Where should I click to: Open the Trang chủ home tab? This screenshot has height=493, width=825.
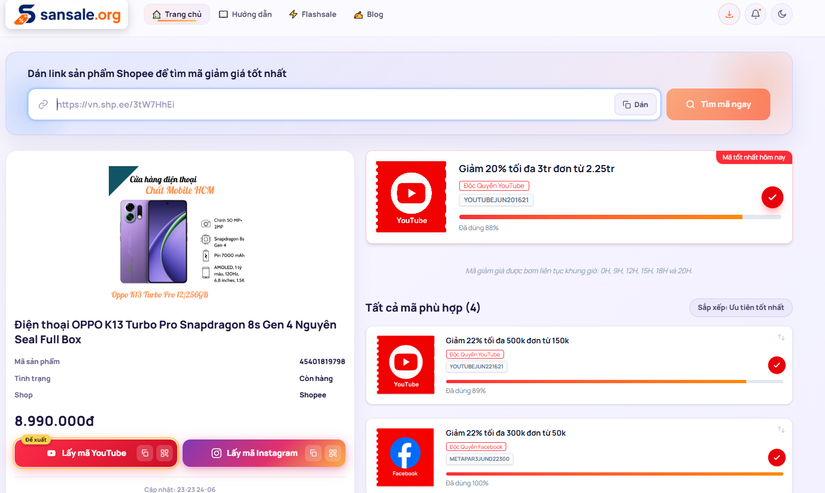click(x=177, y=14)
